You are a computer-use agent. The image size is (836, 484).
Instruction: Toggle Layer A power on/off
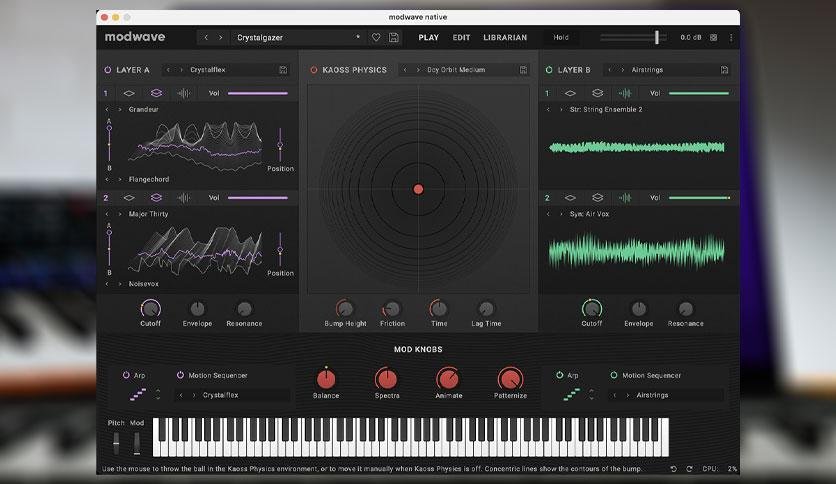coord(108,70)
